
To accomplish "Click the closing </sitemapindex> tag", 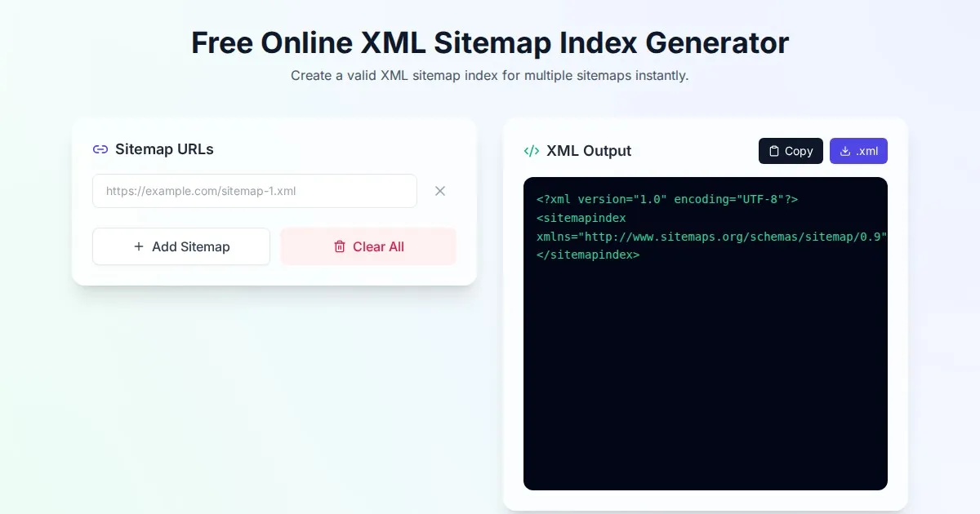I will [588, 255].
